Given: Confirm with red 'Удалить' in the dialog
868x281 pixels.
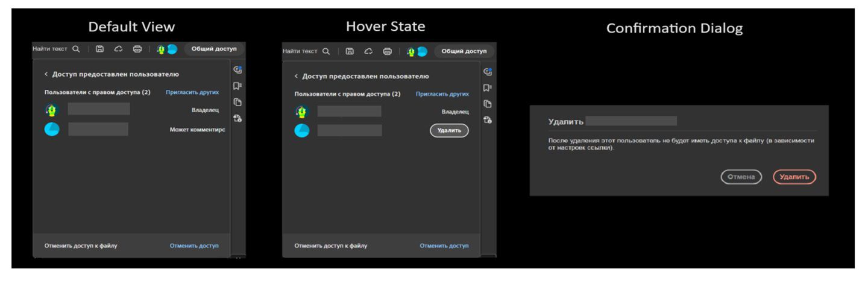Looking at the screenshot, I should 794,177.
